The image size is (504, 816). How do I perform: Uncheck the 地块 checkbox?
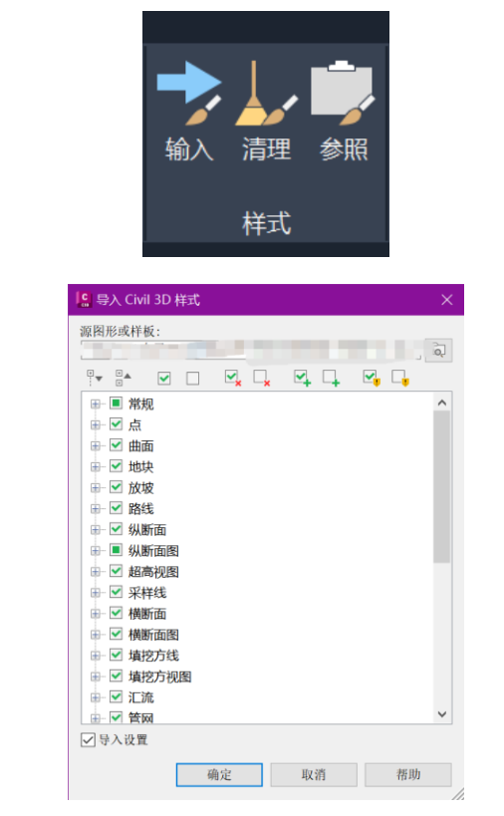pyautogui.click(x=116, y=466)
